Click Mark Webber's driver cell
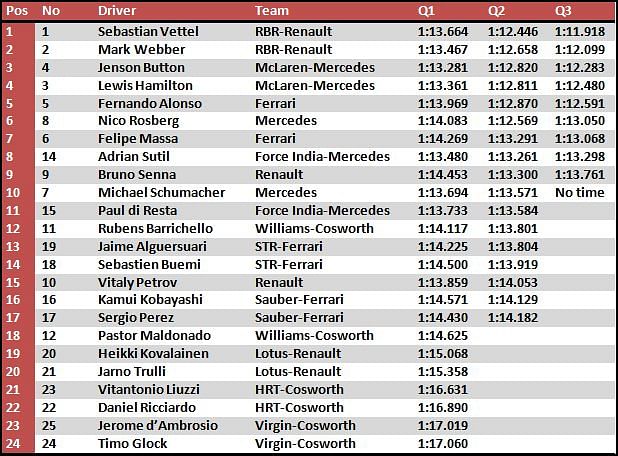The height and width of the screenshot is (456, 618). (x=141, y=50)
